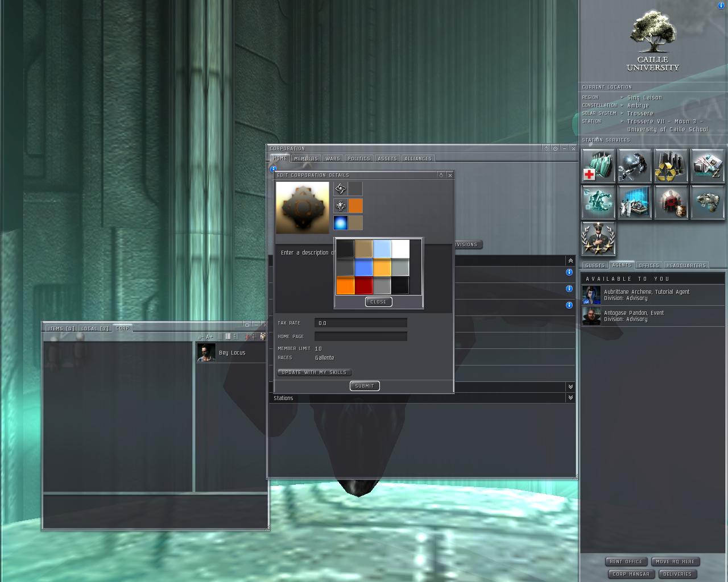Click the info icon beside the Home tab
The width and height of the screenshot is (728, 582).
point(273,169)
